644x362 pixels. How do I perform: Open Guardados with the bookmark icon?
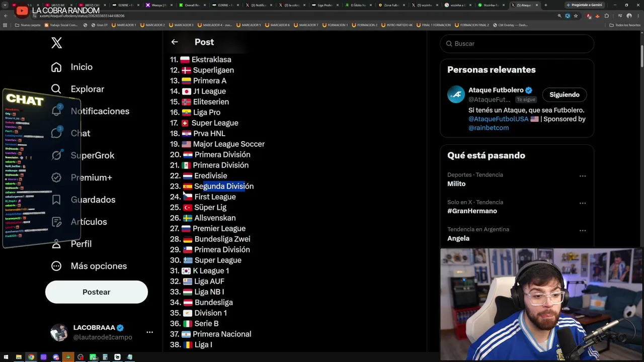pyautogui.click(x=56, y=200)
